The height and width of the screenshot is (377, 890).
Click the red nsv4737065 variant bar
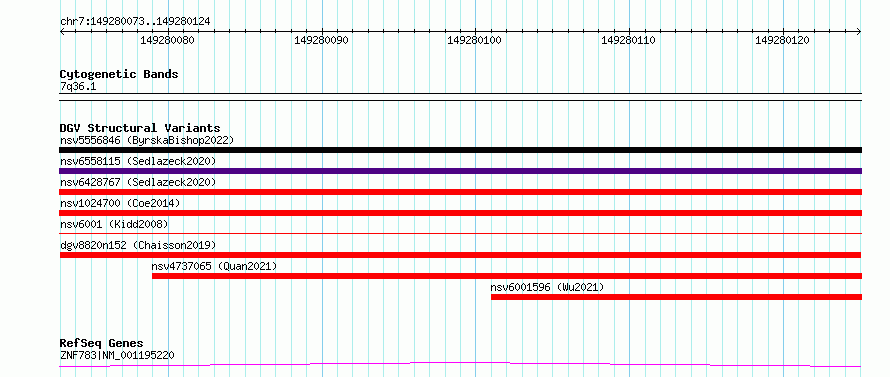point(507,276)
